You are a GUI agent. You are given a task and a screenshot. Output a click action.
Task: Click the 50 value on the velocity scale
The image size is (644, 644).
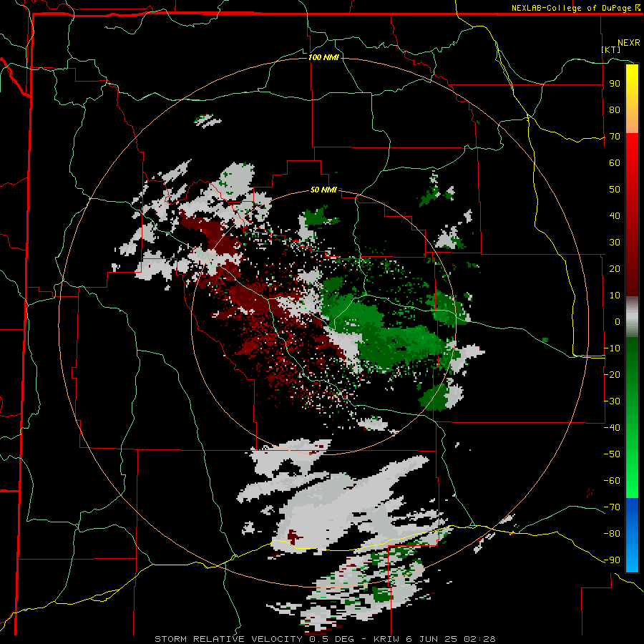(x=615, y=190)
